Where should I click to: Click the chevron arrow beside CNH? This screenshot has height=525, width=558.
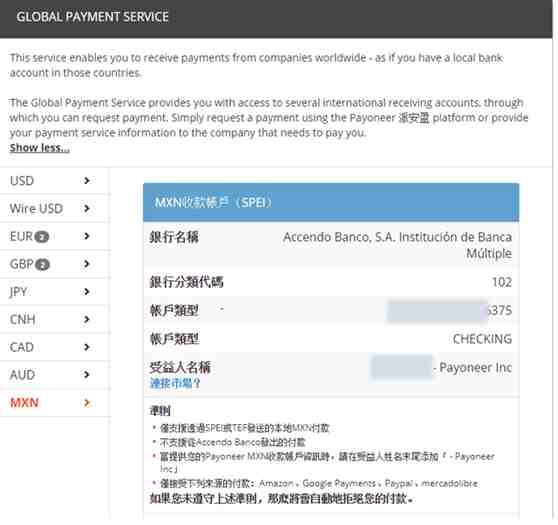point(86,320)
